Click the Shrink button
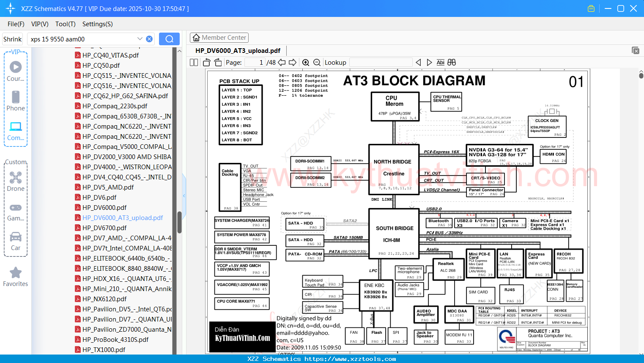 point(13,39)
